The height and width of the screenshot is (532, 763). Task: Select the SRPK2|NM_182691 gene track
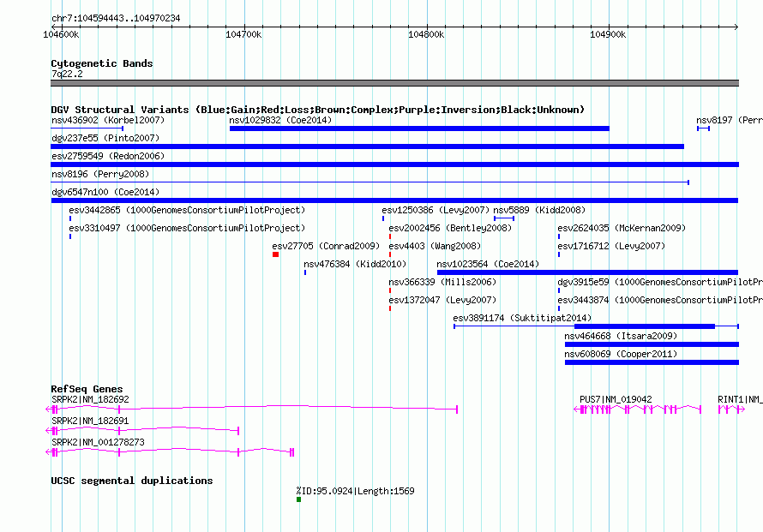pyautogui.click(x=142, y=431)
